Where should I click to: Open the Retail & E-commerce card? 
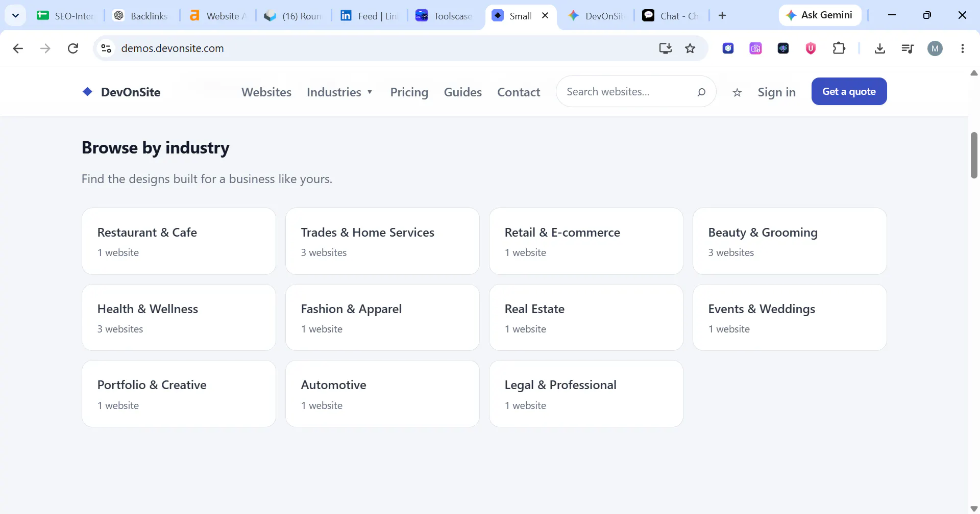click(586, 241)
